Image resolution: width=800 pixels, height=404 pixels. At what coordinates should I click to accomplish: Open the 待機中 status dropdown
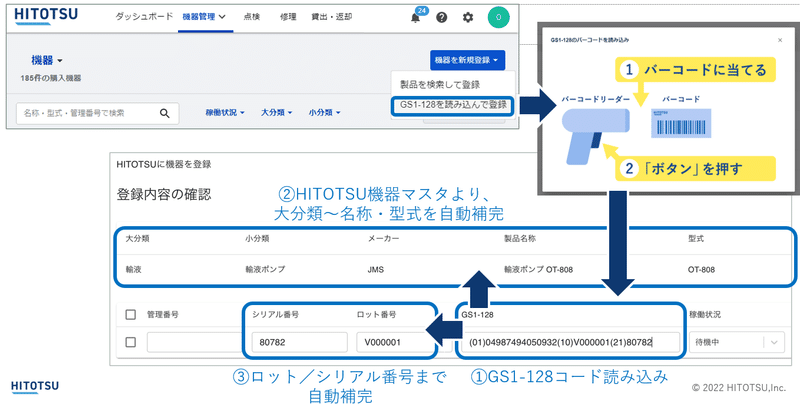(737, 342)
